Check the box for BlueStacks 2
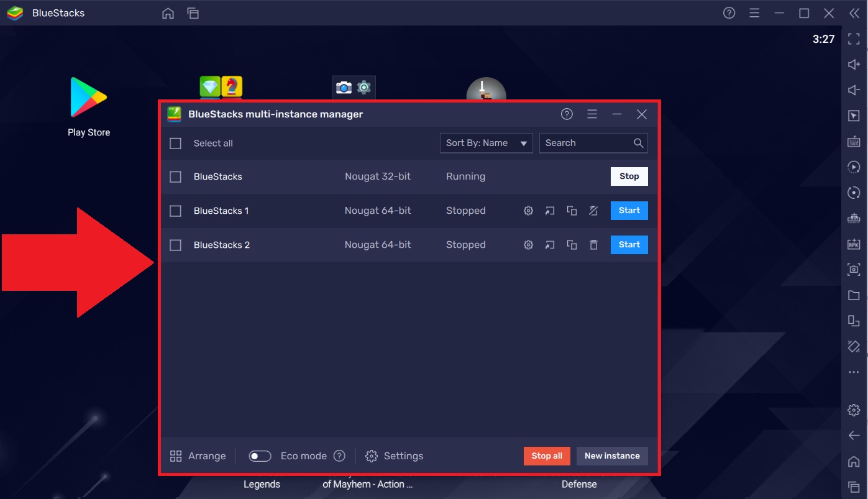 [x=176, y=245]
